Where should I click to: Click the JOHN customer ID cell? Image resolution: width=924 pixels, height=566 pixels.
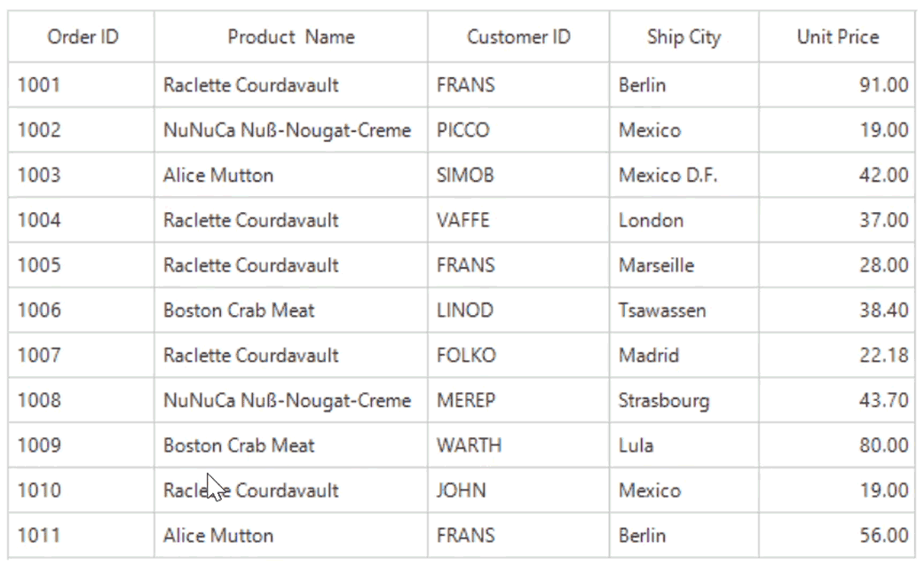[461, 491]
